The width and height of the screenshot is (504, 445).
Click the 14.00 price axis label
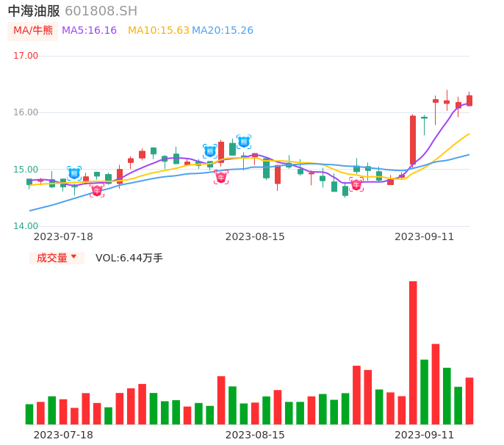point(26,226)
